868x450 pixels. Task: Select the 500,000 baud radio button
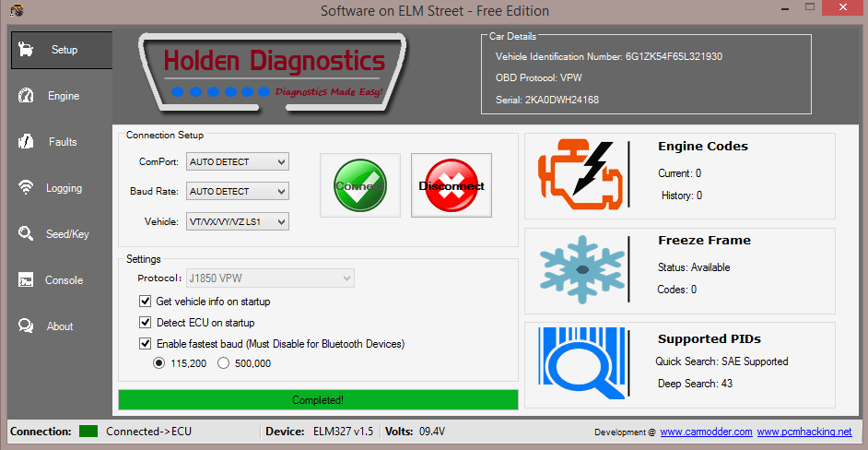(223, 363)
